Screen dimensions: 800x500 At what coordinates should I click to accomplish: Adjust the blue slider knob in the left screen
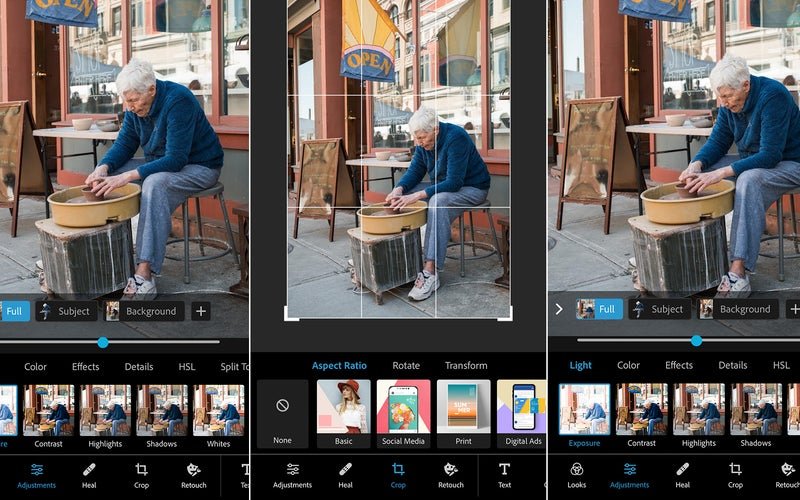(103, 342)
